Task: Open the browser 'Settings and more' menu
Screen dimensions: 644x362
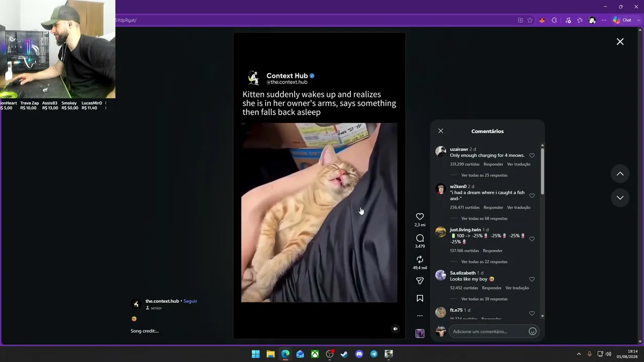Action: pyautogui.click(x=604, y=20)
